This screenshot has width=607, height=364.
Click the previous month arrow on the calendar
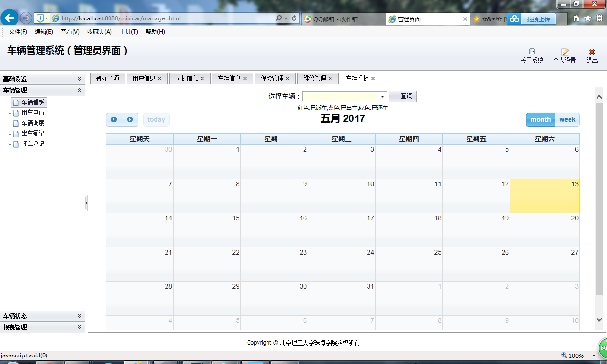(114, 119)
